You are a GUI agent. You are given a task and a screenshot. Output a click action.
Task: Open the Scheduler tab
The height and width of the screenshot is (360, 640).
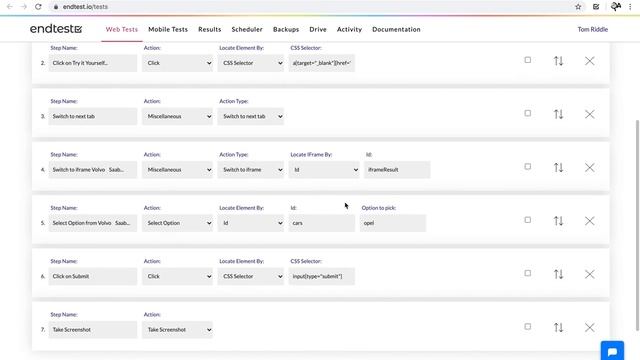[247, 29]
